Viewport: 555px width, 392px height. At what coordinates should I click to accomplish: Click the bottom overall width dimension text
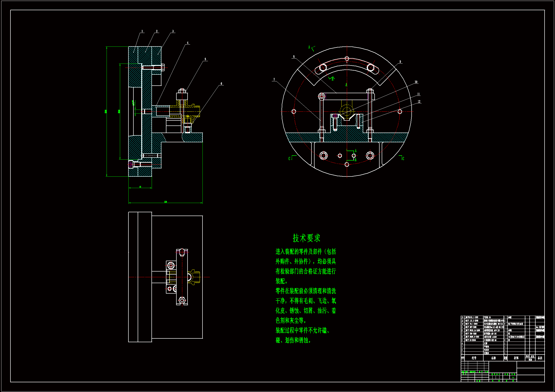pos(166,202)
